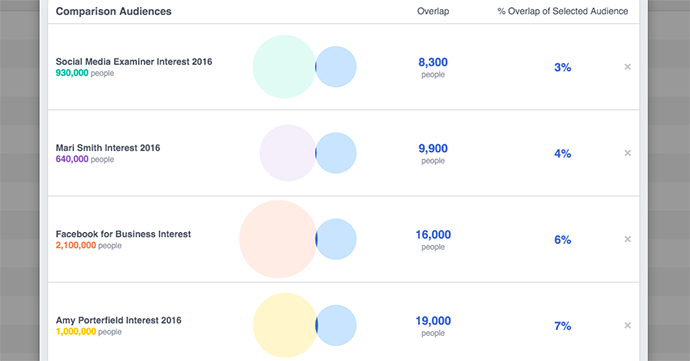
Task: Click the purple Mari Smith audience circle
Action: [288, 153]
